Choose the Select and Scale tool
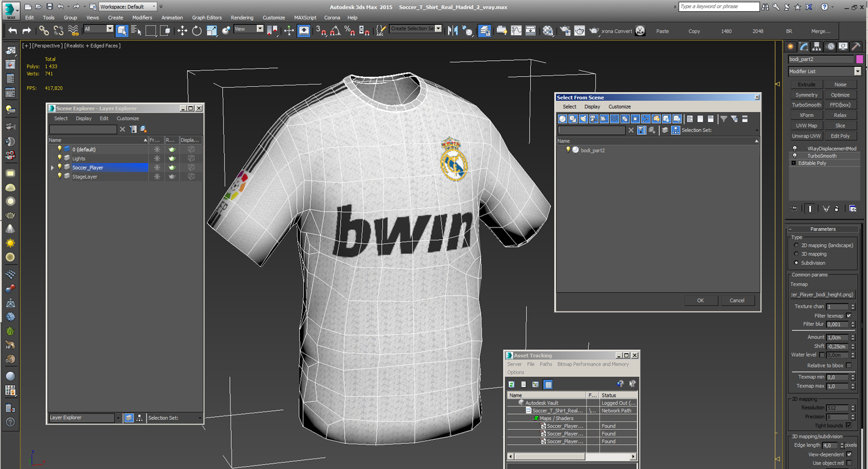 coord(212,30)
